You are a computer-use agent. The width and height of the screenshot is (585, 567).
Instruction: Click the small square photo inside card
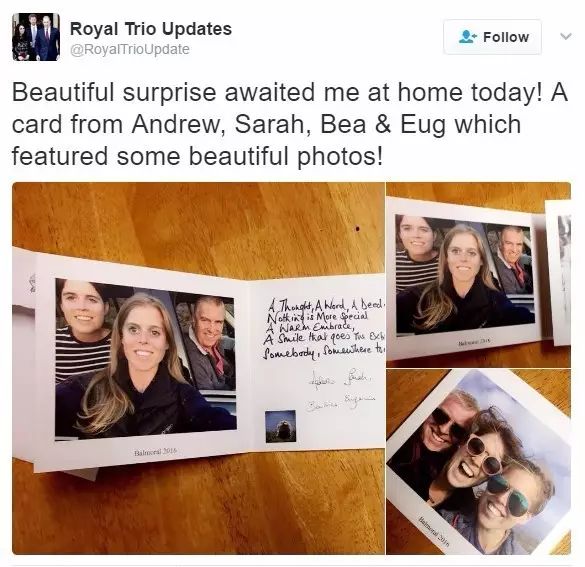pos(281,426)
